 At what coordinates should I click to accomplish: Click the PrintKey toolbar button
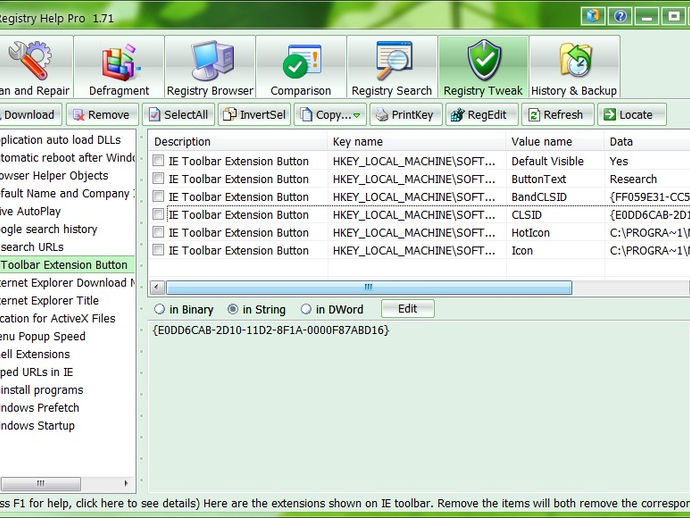(406, 115)
